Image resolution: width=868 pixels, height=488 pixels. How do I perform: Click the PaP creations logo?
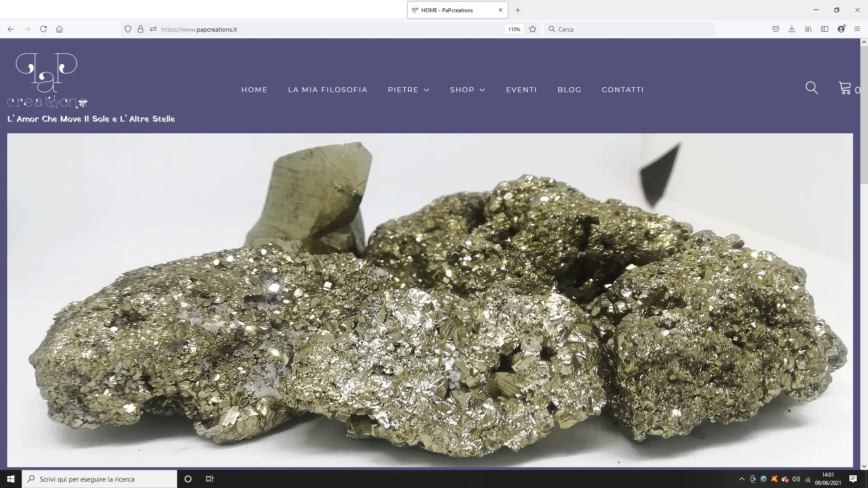[47, 81]
